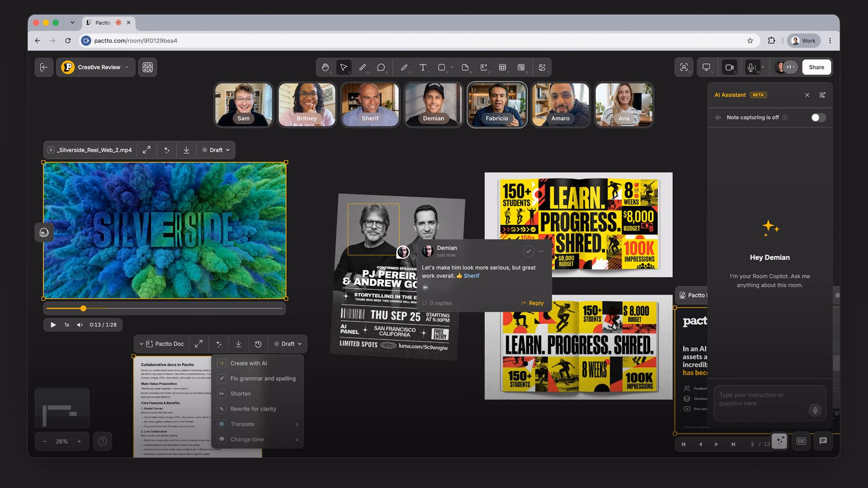Open the Pactto Doc Draft status dropdown

[x=288, y=344]
